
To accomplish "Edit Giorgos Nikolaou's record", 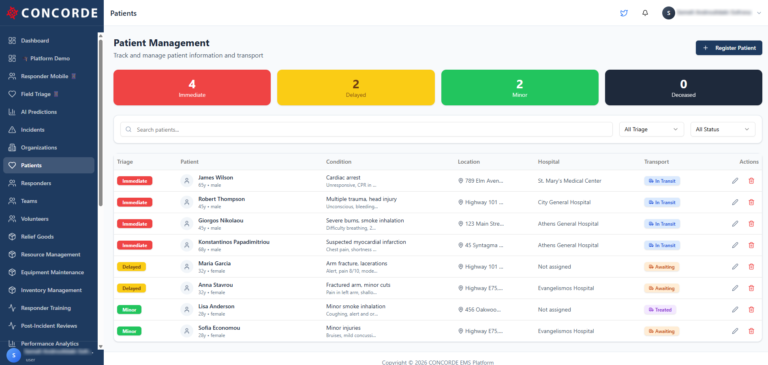I will point(735,224).
